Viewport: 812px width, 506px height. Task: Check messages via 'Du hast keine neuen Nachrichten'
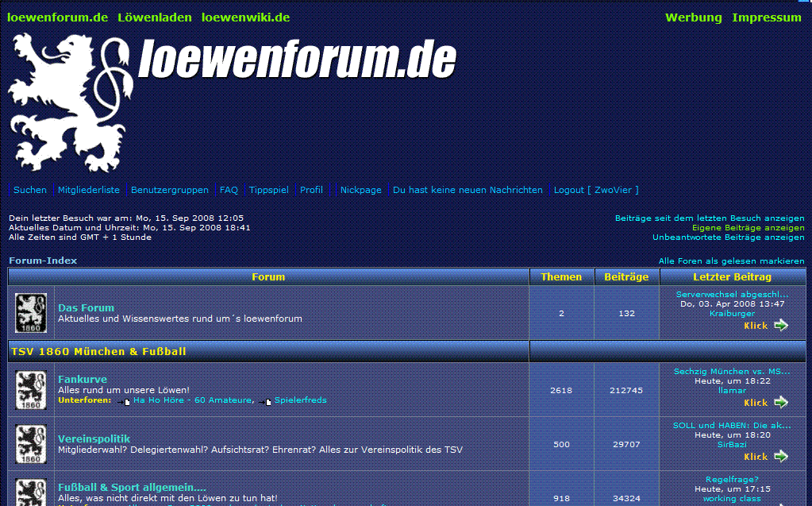click(x=468, y=190)
